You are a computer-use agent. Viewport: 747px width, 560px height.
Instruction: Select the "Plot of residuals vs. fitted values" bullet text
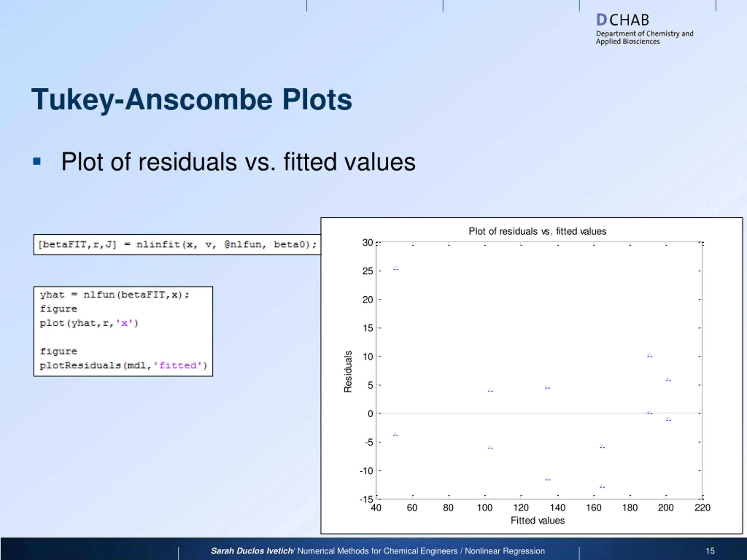(x=238, y=162)
